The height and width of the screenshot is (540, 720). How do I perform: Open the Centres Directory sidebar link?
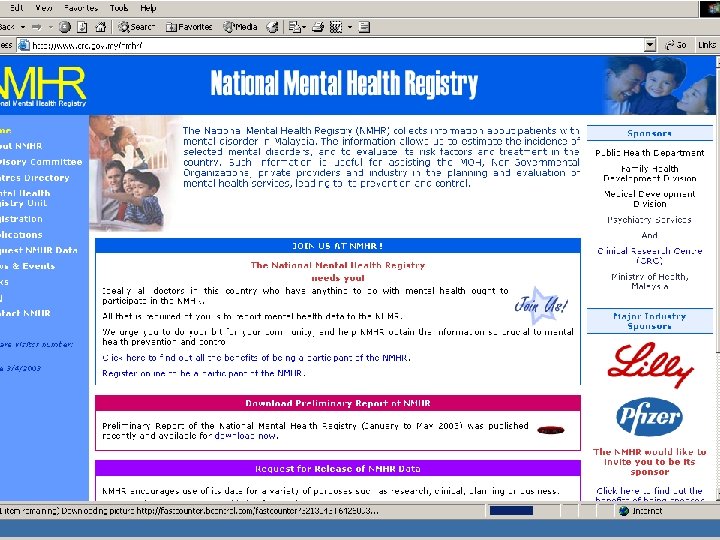[34, 178]
